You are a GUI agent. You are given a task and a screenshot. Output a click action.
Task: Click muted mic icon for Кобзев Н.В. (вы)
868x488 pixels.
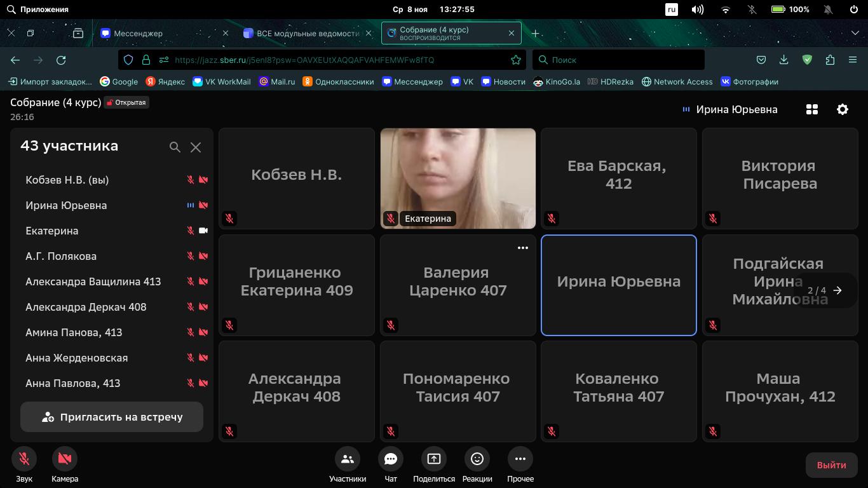(190, 180)
